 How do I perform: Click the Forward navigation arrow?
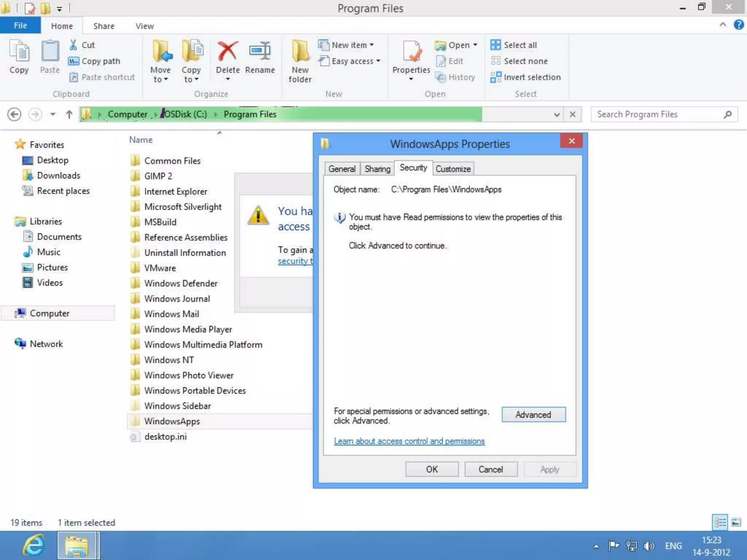pos(35,114)
